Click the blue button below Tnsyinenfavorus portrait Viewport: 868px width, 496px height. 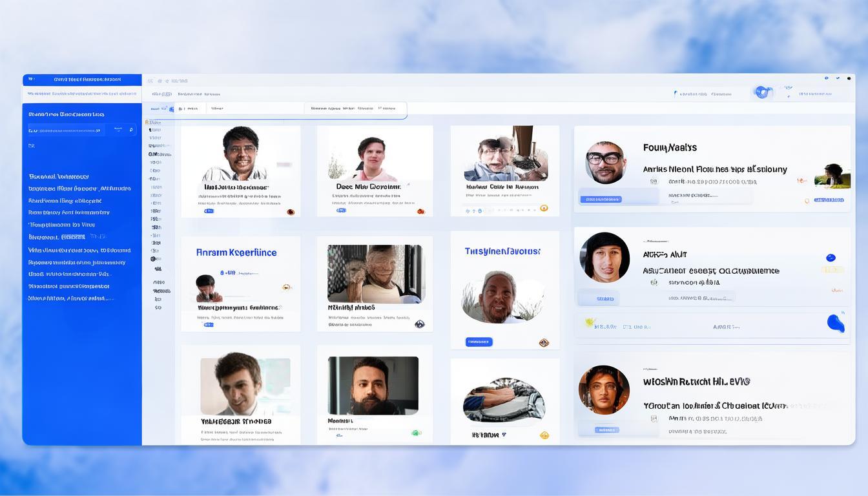point(479,342)
